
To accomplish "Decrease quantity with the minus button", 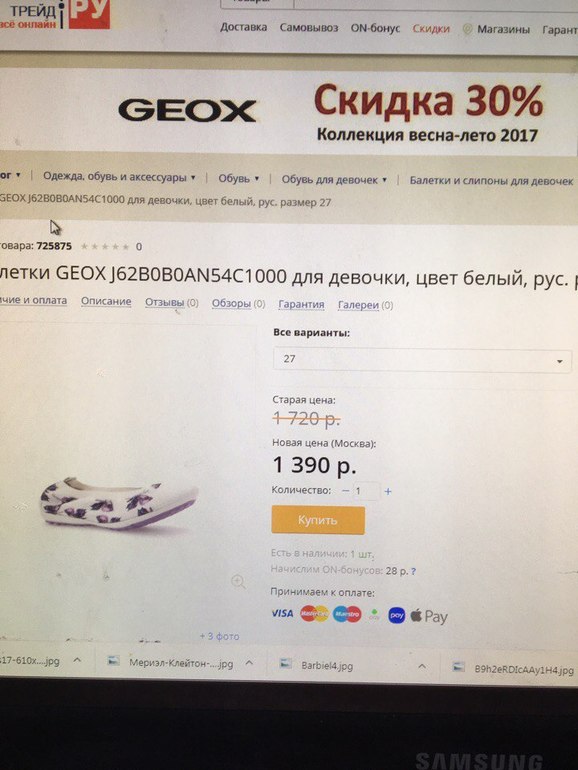I will (x=345, y=491).
